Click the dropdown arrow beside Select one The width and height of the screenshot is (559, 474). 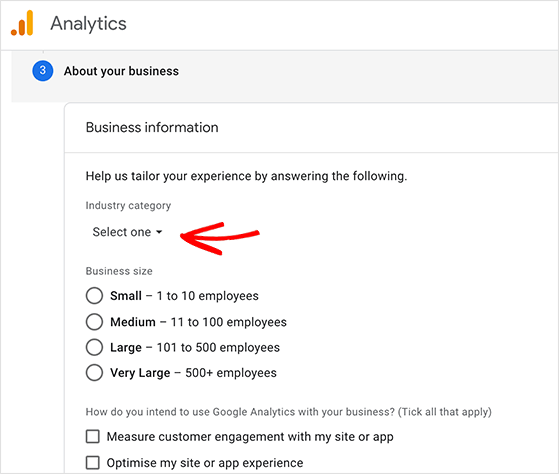coord(159,232)
